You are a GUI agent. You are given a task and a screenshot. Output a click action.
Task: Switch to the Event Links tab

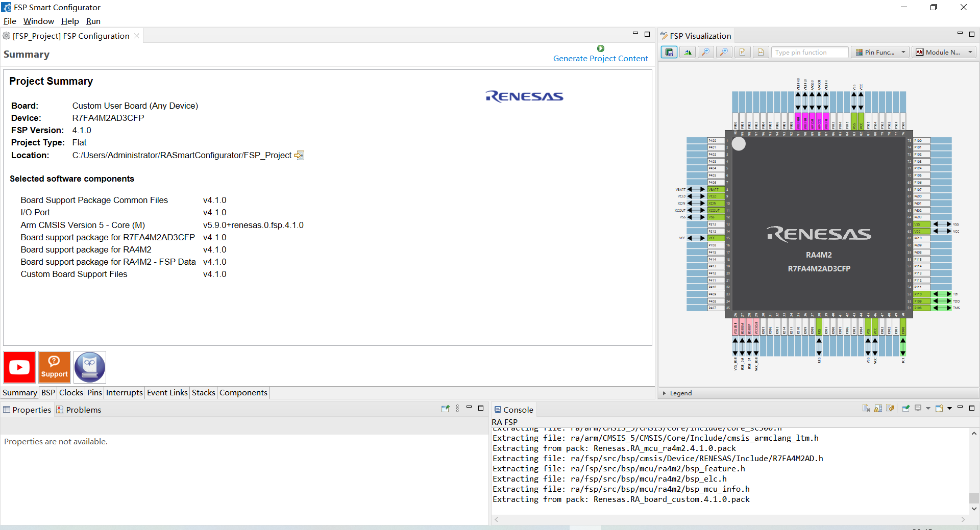click(167, 393)
